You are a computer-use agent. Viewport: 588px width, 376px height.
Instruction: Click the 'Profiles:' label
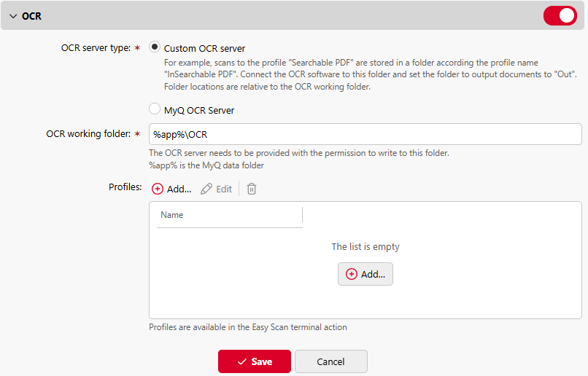click(125, 187)
